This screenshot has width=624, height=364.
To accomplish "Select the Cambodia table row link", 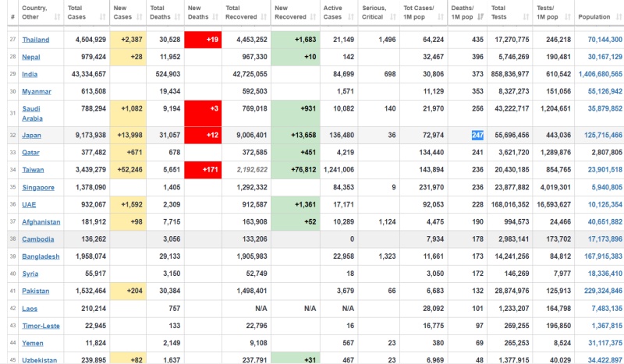I will pyautogui.click(x=38, y=239).
